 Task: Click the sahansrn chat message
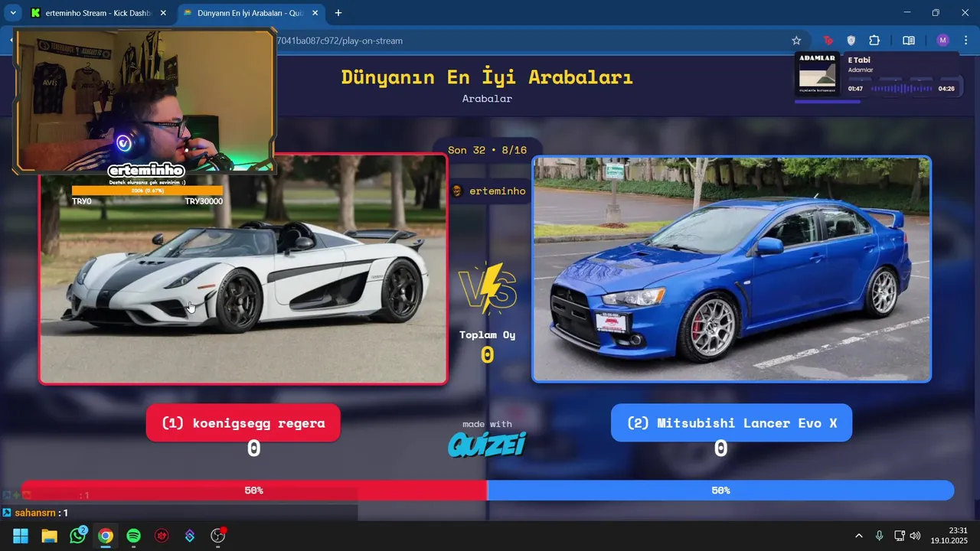pyautogui.click(x=36, y=513)
